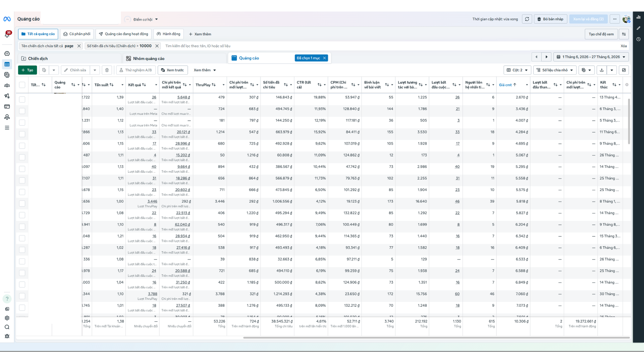This screenshot has height=362, width=644.
Task: Open the profile avatar account menu
Action: coord(626,19)
